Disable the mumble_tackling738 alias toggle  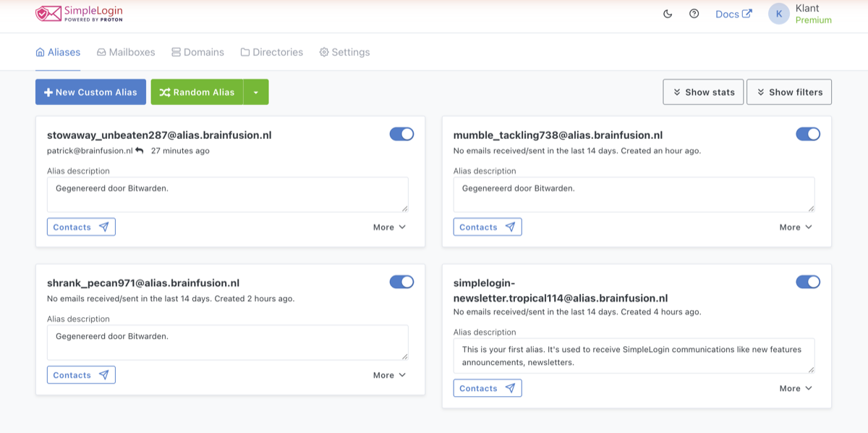pyautogui.click(x=808, y=134)
